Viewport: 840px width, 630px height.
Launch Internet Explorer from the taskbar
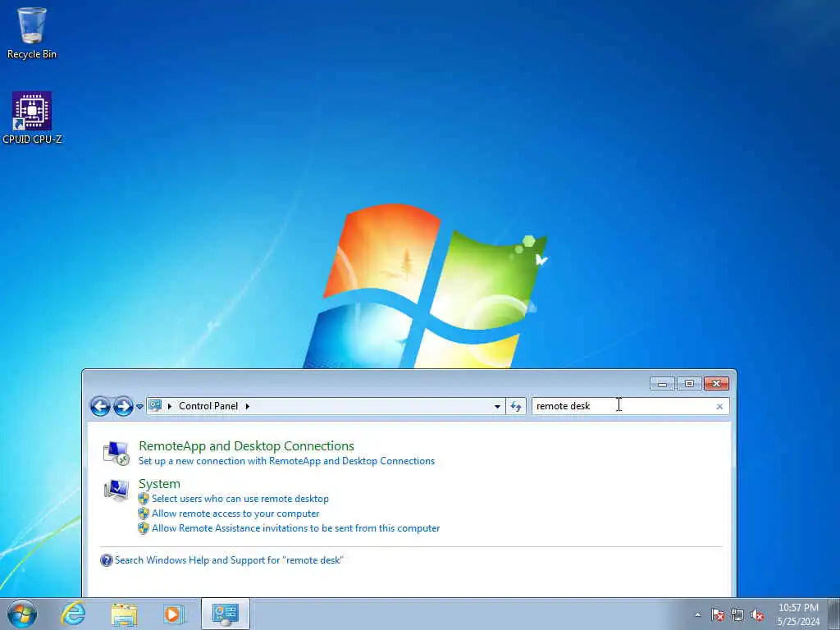(x=73, y=614)
